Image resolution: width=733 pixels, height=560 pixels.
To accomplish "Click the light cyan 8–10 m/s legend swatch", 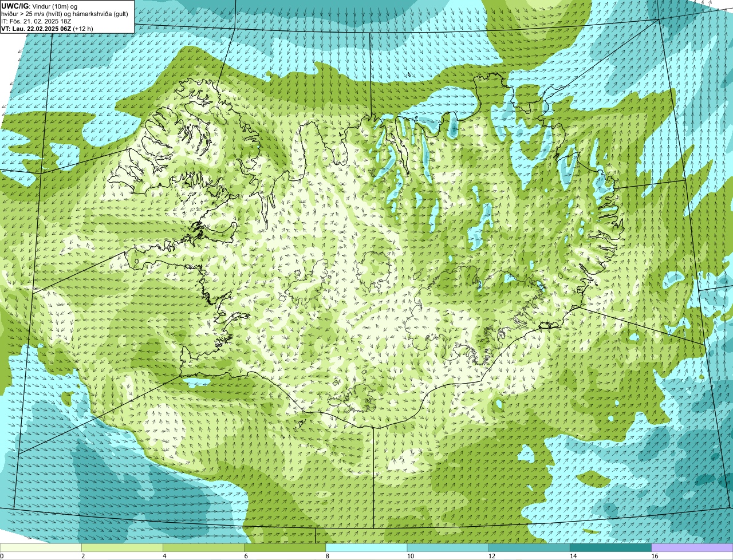I will (366, 548).
